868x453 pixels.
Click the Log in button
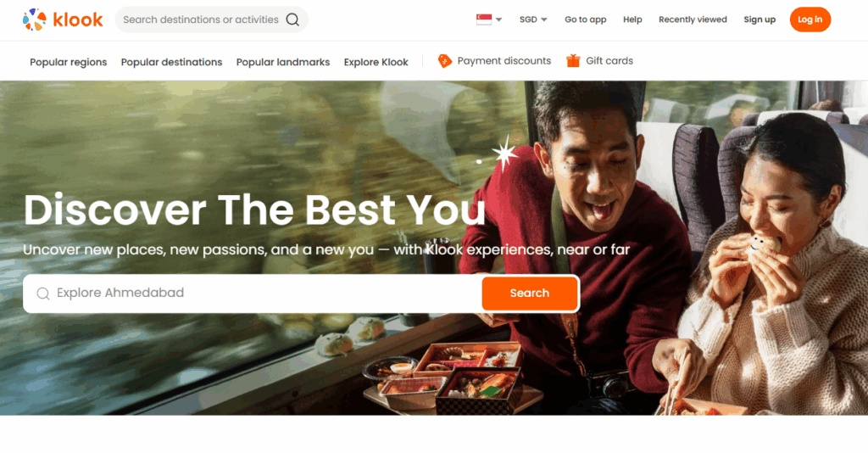coord(810,20)
